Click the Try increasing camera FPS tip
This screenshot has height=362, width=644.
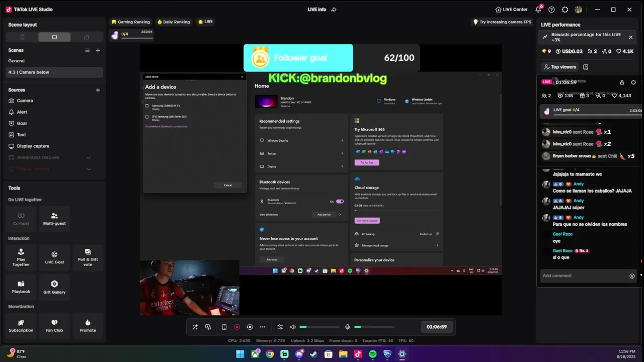tap(502, 22)
